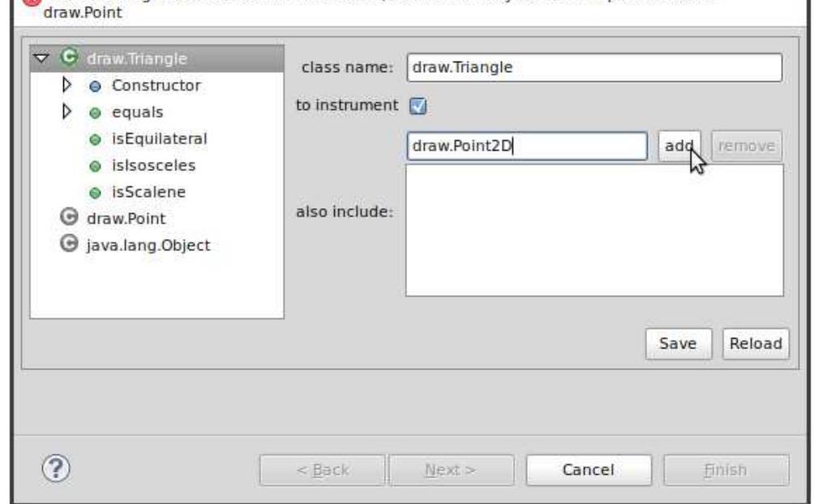
Task: Expand the Constructor tree node
Action: click(x=66, y=84)
